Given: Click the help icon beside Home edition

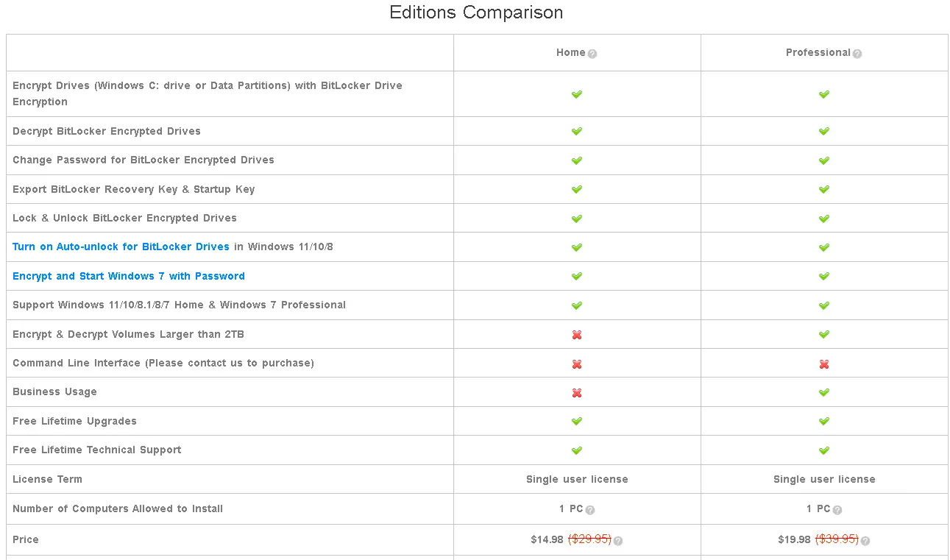Looking at the screenshot, I should click(x=592, y=54).
